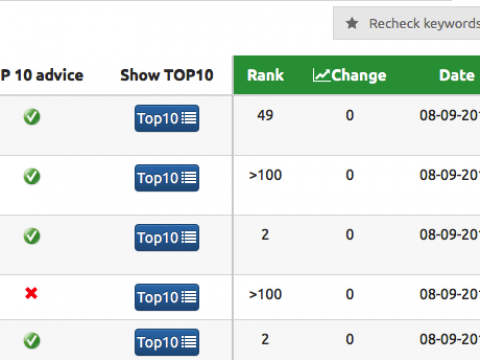
Task: Click Top10 button beside the red cross
Action: click(x=167, y=297)
